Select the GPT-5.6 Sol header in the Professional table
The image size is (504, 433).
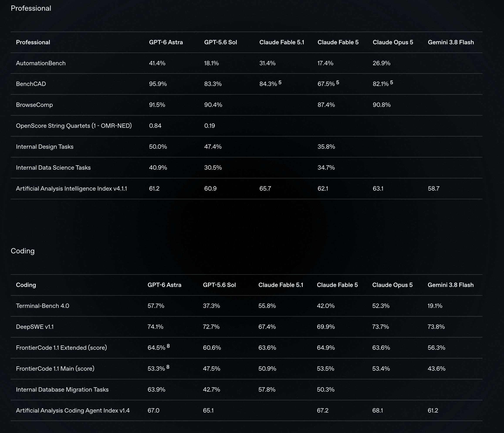click(x=221, y=42)
